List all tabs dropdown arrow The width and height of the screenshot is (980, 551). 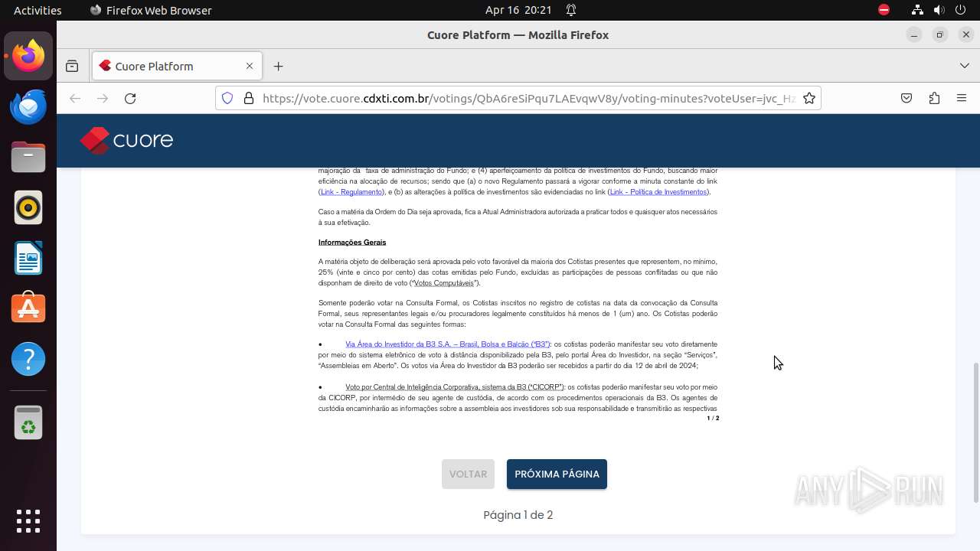coord(965,67)
